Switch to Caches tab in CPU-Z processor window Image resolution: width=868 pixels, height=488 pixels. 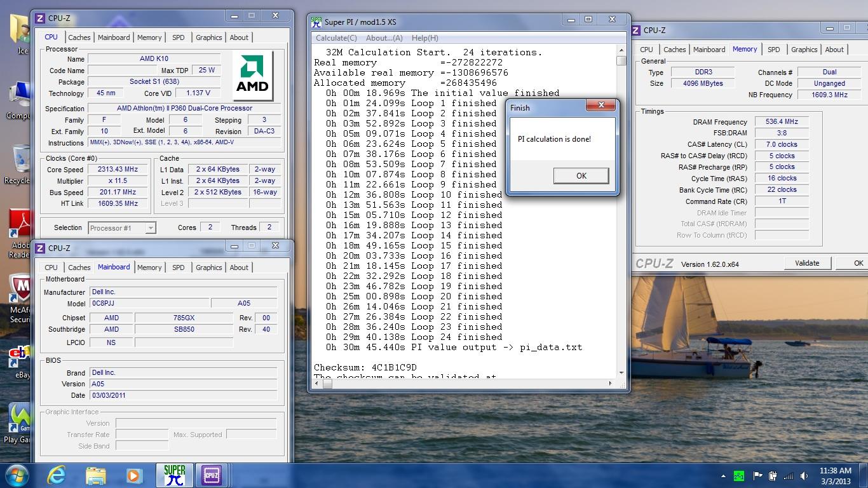tap(79, 37)
